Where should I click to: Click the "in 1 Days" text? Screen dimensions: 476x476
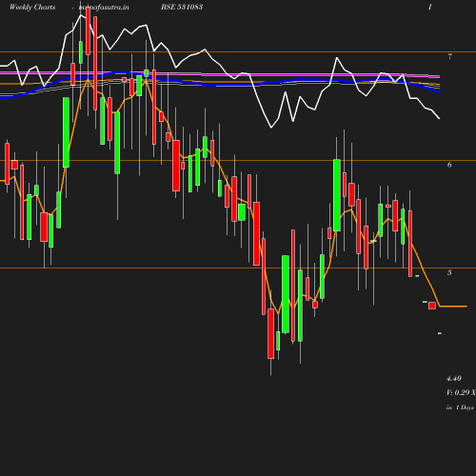click(x=460, y=407)
